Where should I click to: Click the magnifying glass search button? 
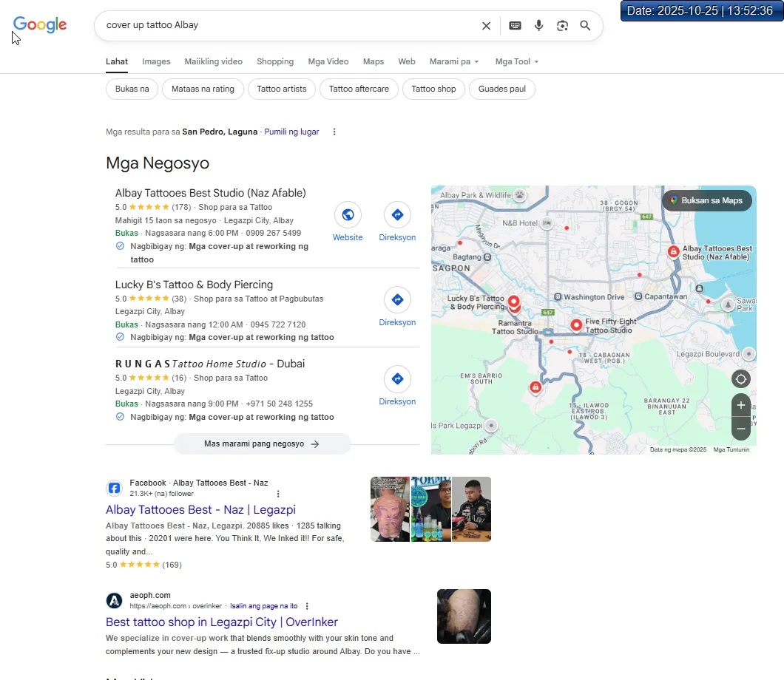click(585, 26)
